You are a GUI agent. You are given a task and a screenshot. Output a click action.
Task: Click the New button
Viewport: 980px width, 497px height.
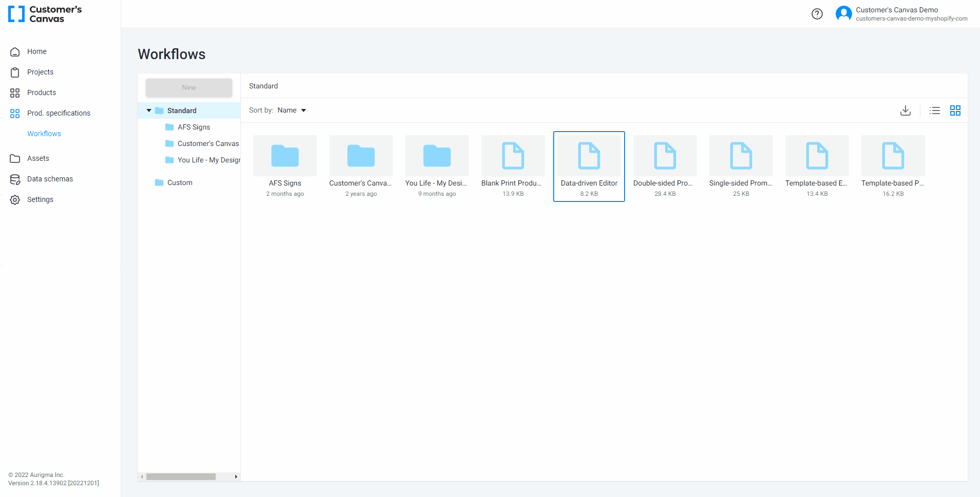tap(189, 87)
